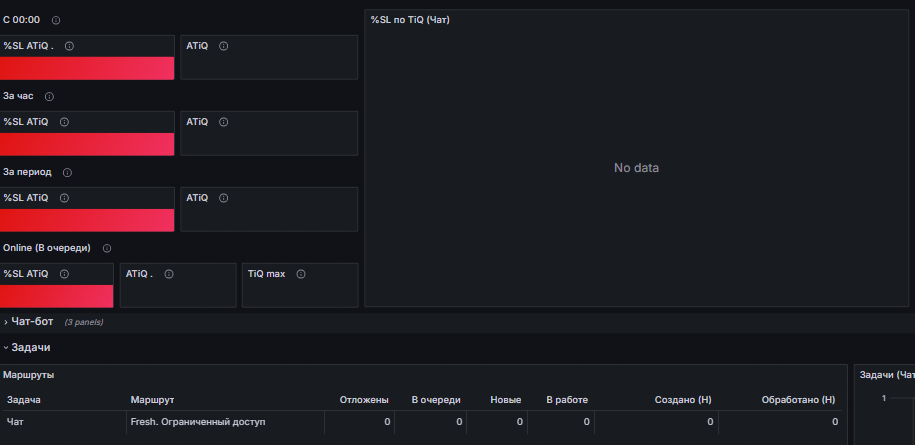Sort table by Задача column header

24,400
